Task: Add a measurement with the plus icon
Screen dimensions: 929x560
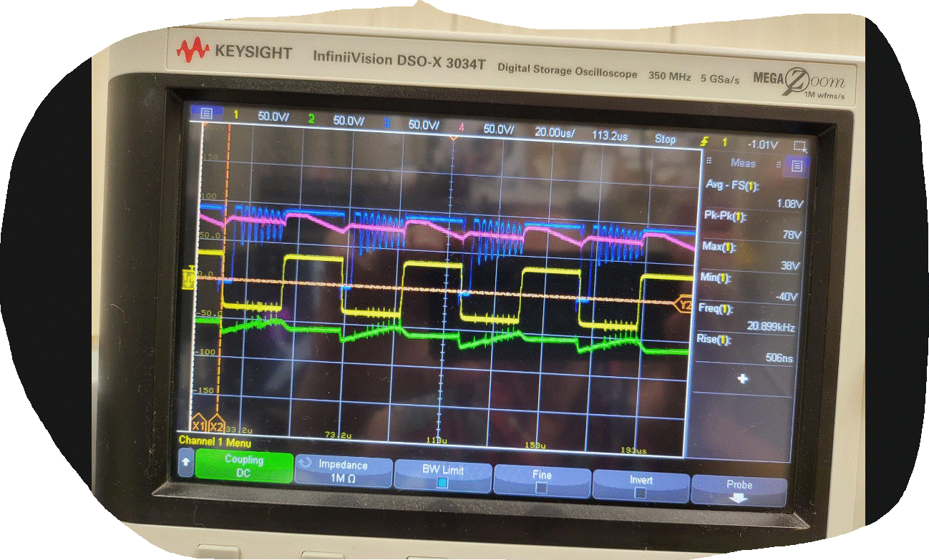Action: click(x=743, y=379)
